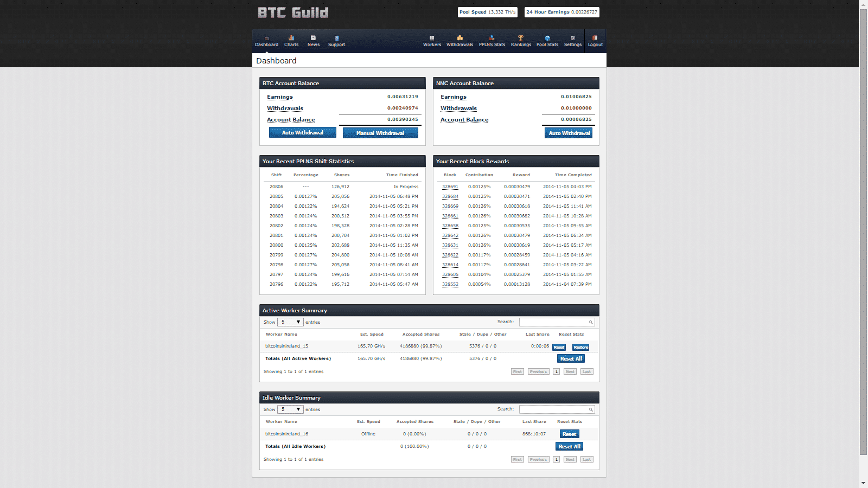Viewport: 868px width, 488px height.
Task: Open block 328552 link
Action: point(450,284)
